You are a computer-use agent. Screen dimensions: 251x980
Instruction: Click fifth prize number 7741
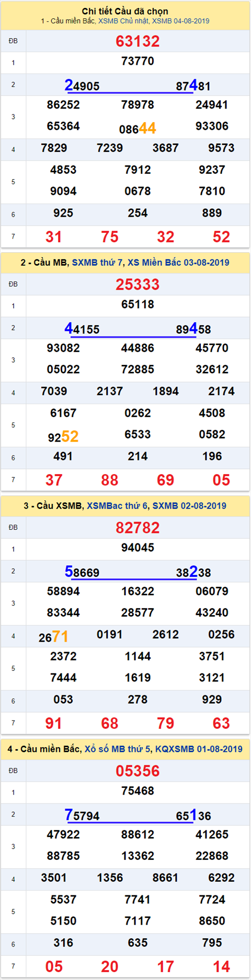138,900
